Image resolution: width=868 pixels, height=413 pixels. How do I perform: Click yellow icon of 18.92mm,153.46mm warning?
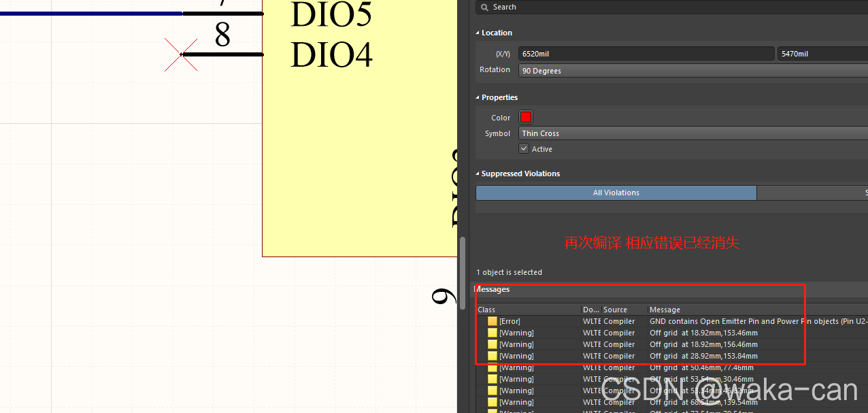[493, 333]
